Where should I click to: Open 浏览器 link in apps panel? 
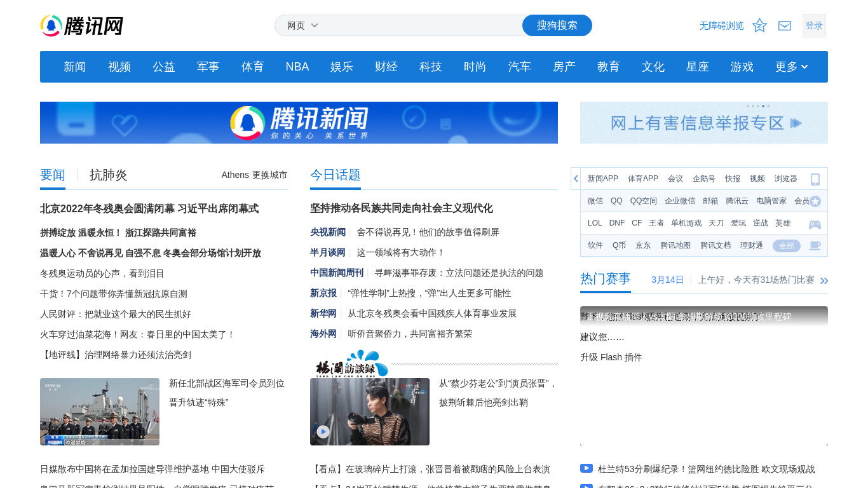[x=786, y=179]
